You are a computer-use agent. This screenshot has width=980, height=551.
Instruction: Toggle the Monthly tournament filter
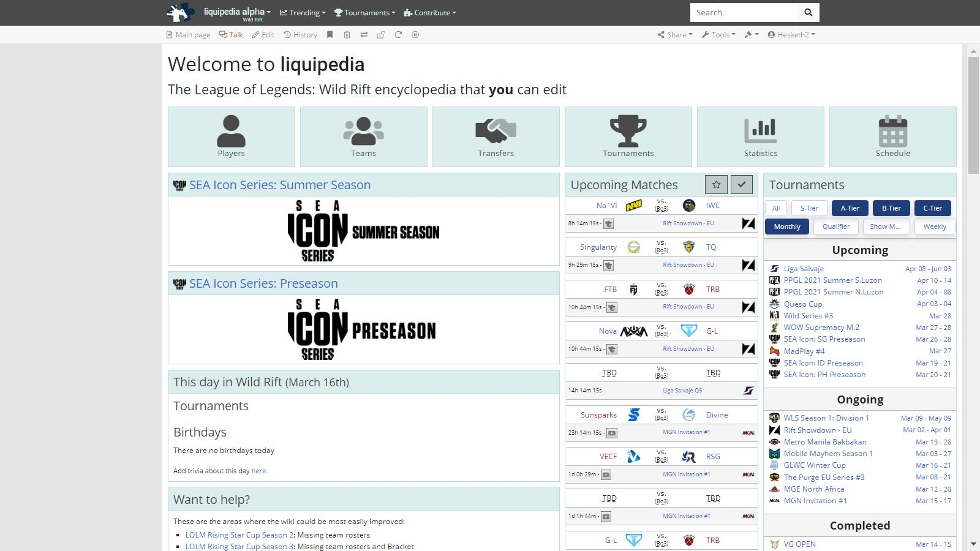click(x=787, y=227)
